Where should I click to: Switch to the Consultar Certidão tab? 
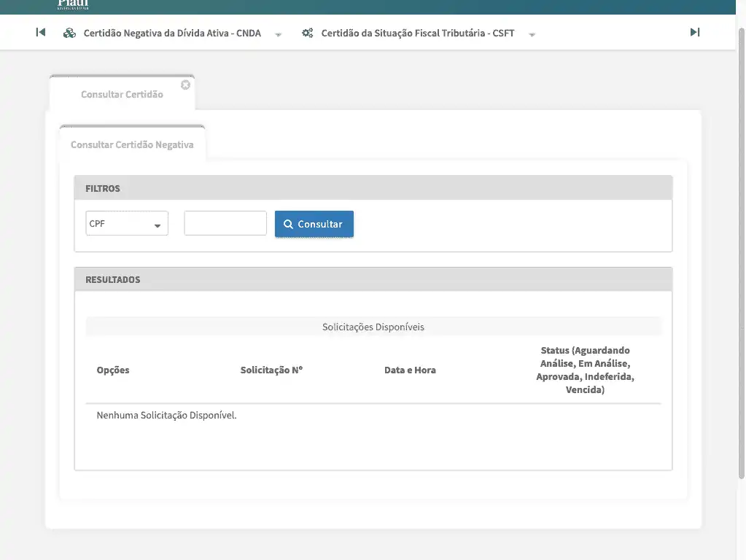(122, 95)
